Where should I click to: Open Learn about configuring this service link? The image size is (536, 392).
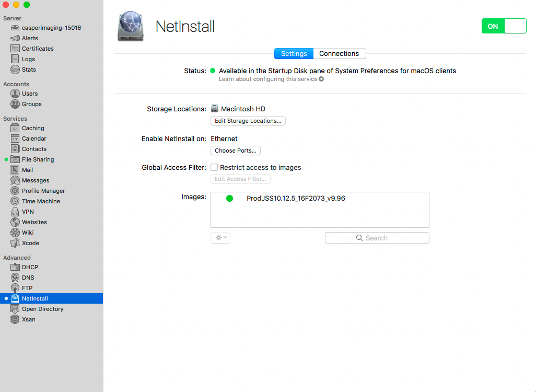coord(272,79)
